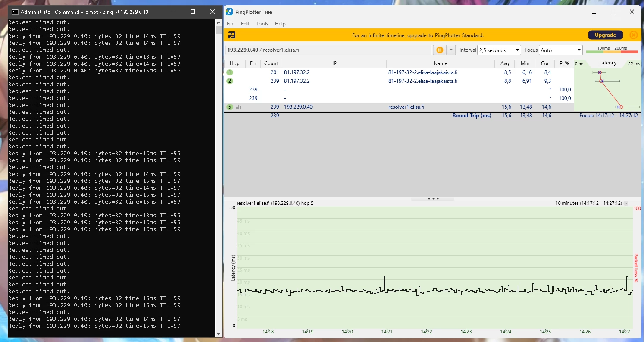Viewport: 644px width, 342px height.
Task: Click the Command Prompt title bar icon
Action: (x=14, y=12)
